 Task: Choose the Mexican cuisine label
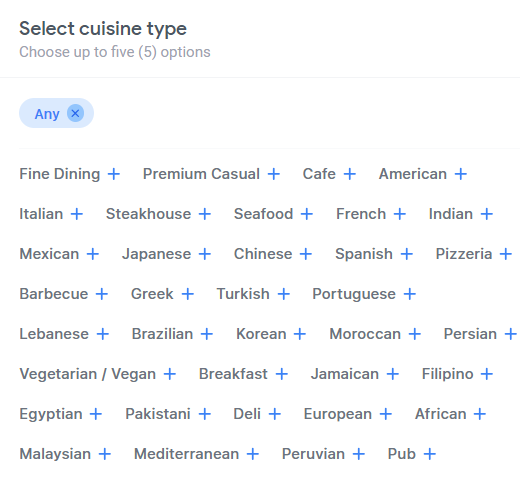[x=49, y=254]
